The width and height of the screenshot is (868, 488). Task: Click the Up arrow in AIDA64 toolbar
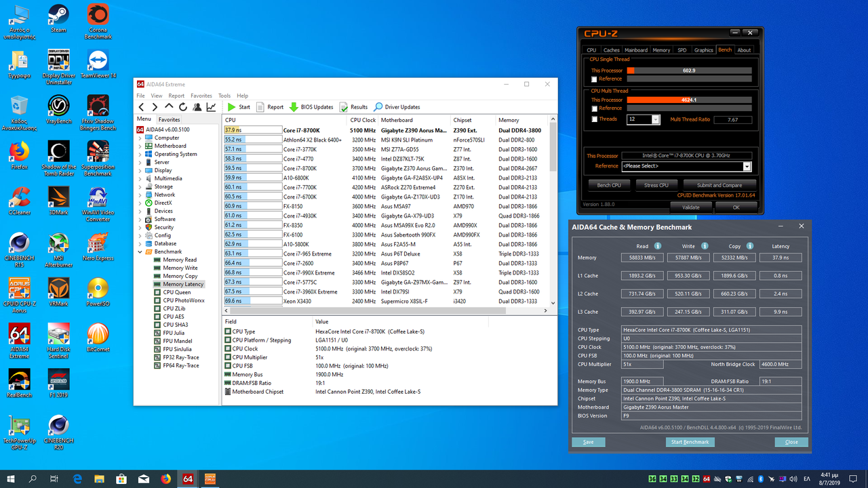click(x=170, y=107)
